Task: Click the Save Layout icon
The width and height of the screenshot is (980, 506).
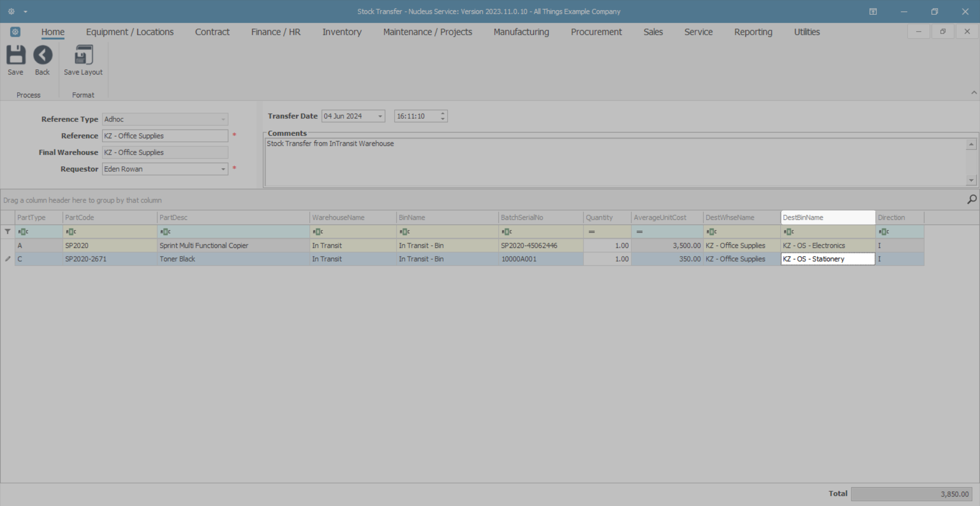Action: pos(83,55)
